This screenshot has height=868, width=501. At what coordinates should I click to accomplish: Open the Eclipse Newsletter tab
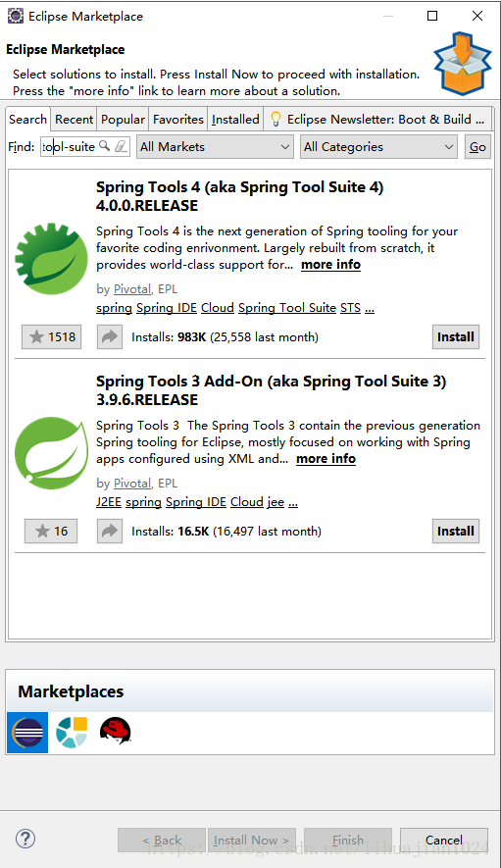[378, 119]
